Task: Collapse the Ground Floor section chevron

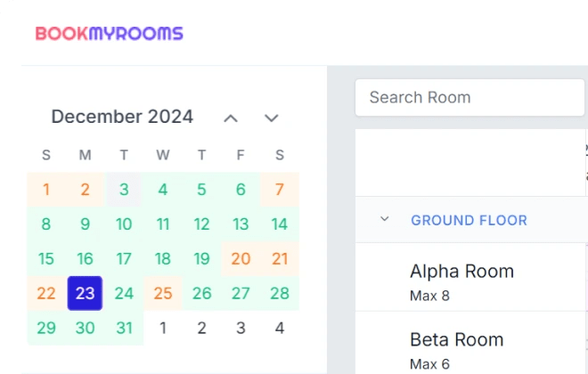Action: click(x=384, y=219)
